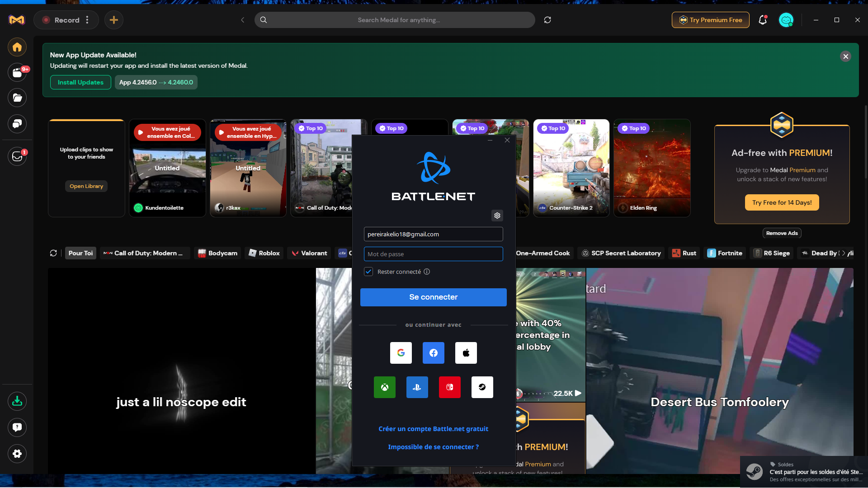This screenshot has height=488, width=868.
Task: Click the PlayStation login icon
Action: click(x=417, y=387)
